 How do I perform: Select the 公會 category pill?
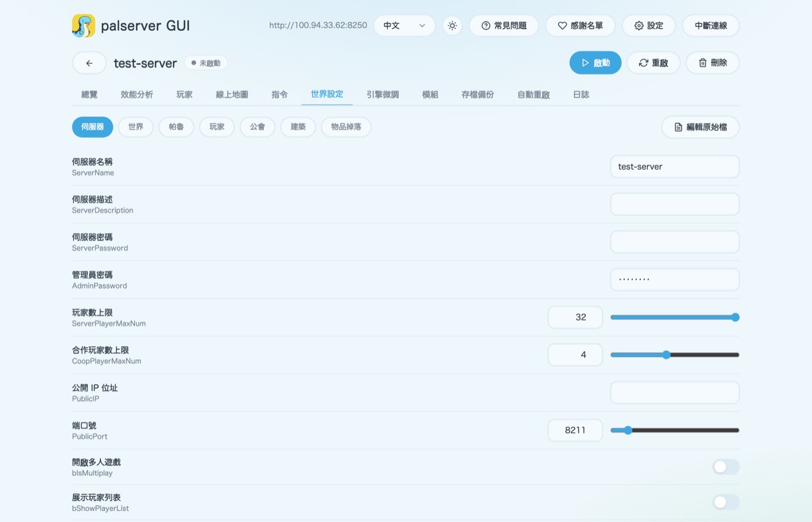258,127
